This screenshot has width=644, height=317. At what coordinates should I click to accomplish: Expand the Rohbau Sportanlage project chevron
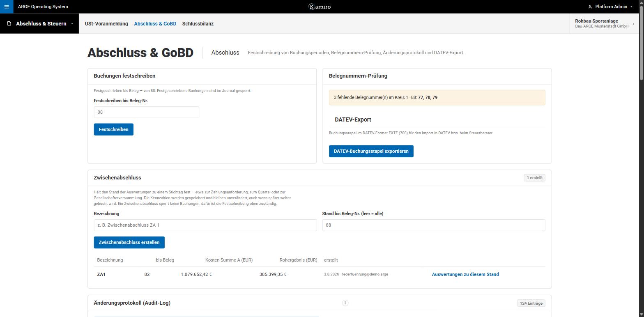point(634,24)
